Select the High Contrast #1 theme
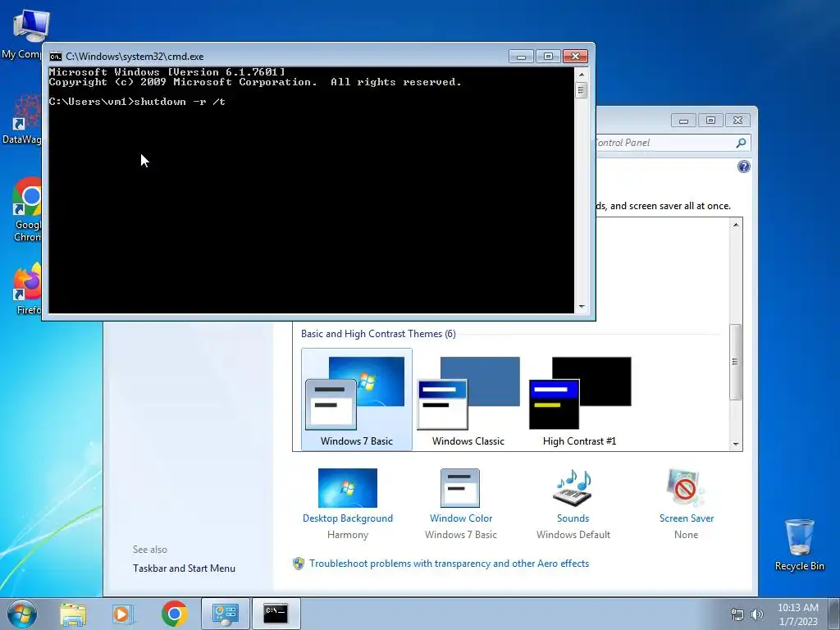 point(580,399)
